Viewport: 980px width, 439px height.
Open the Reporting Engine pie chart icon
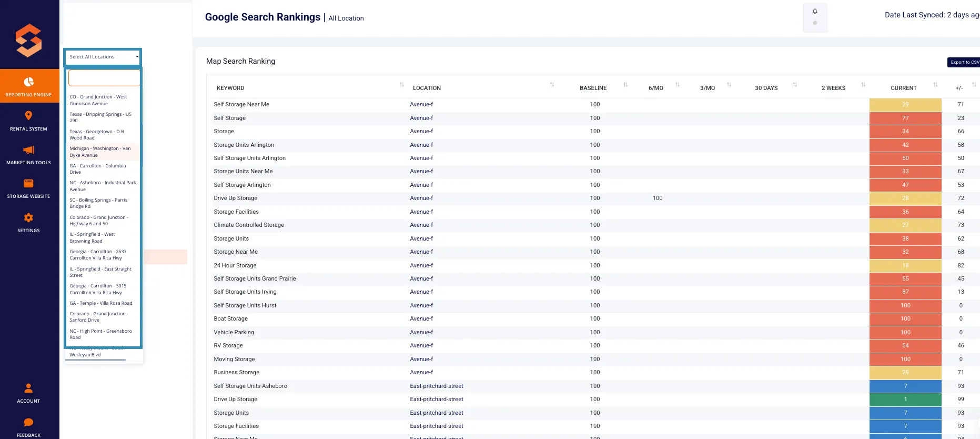(x=29, y=82)
